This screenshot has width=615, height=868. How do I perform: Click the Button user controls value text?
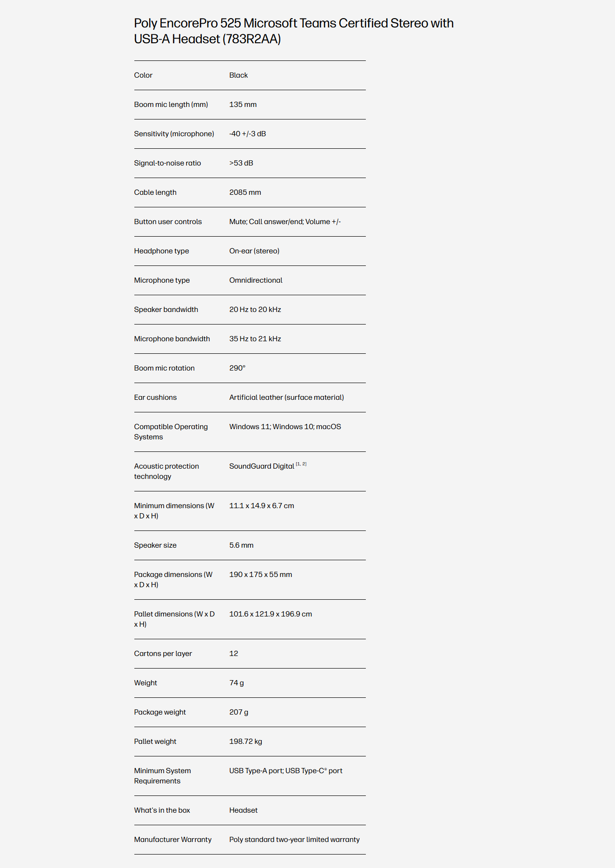pos(285,222)
